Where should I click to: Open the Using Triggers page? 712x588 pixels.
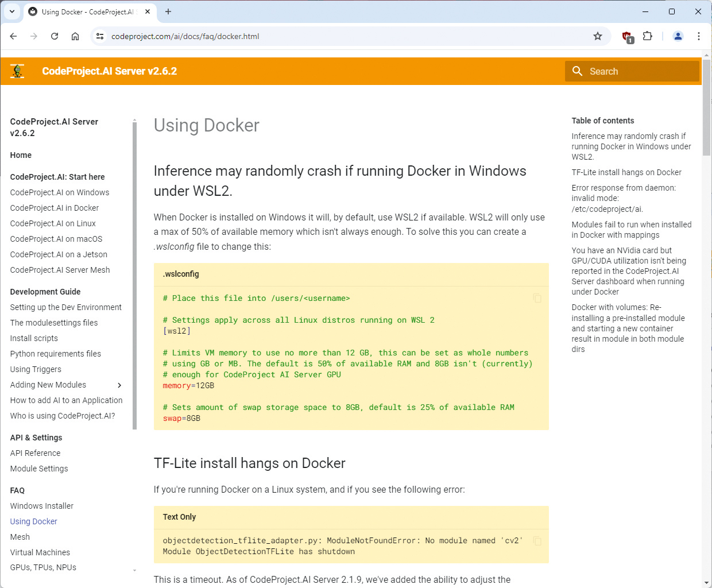(36, 369)
